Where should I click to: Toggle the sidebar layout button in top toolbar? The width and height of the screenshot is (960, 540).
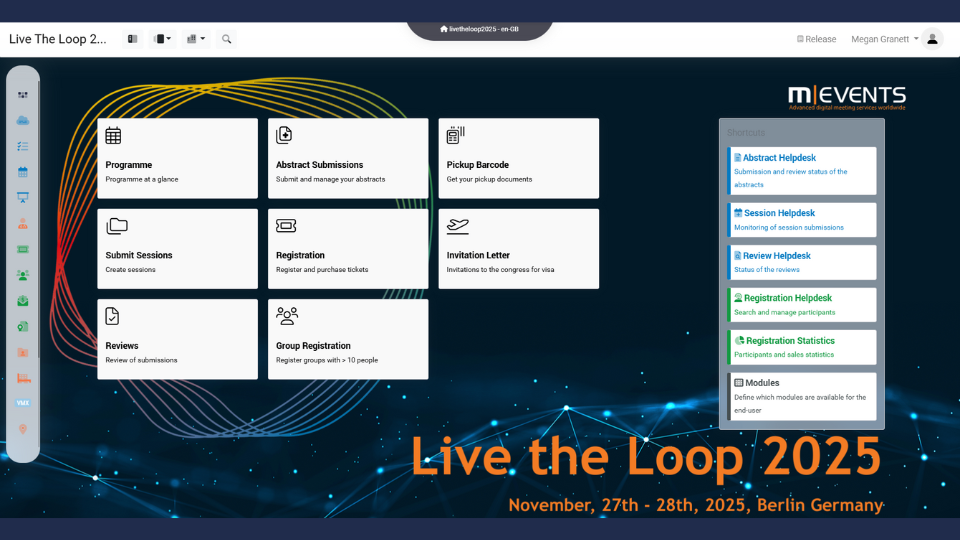coord(132,39)
